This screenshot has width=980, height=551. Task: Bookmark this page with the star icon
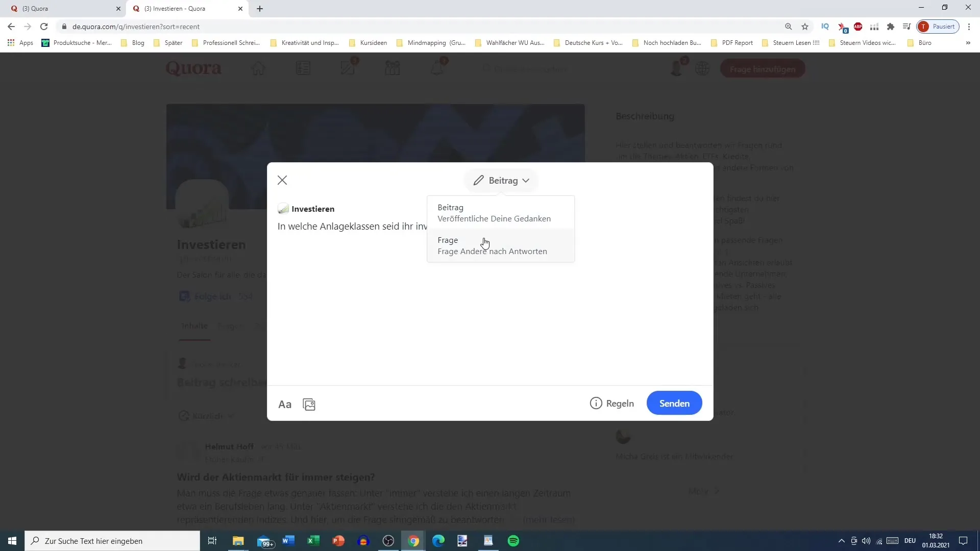click(805, 27)
